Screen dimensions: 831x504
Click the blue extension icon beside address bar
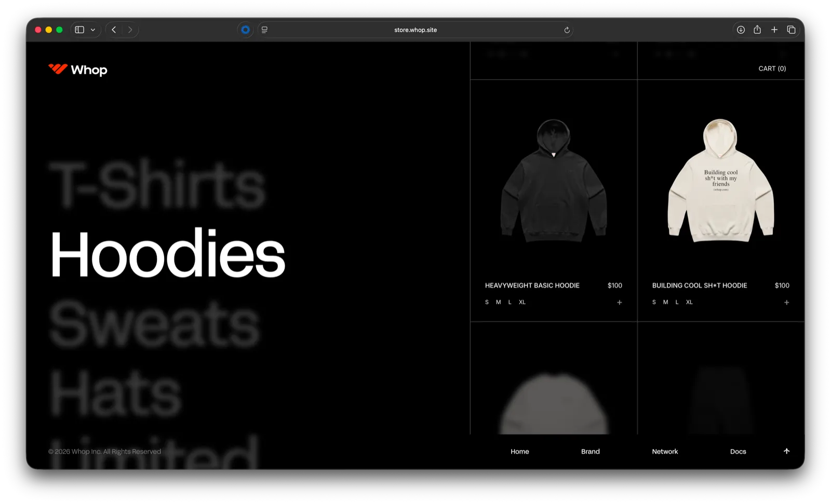click(x=246, y=30)
